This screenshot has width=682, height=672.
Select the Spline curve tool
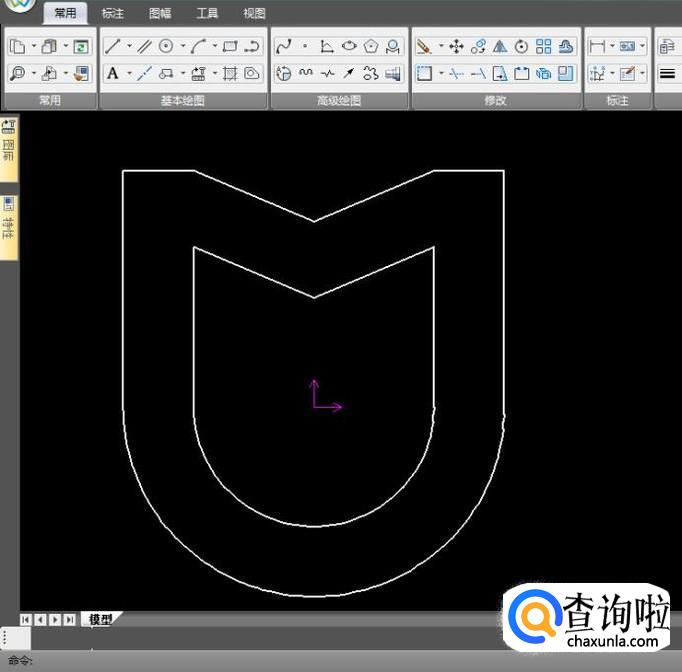coord(283,46)
